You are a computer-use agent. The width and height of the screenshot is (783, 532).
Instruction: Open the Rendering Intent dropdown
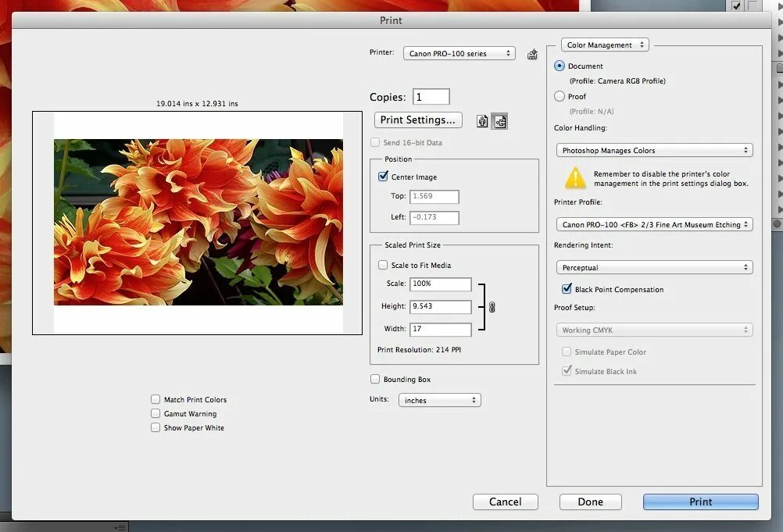tap(654, 267)
